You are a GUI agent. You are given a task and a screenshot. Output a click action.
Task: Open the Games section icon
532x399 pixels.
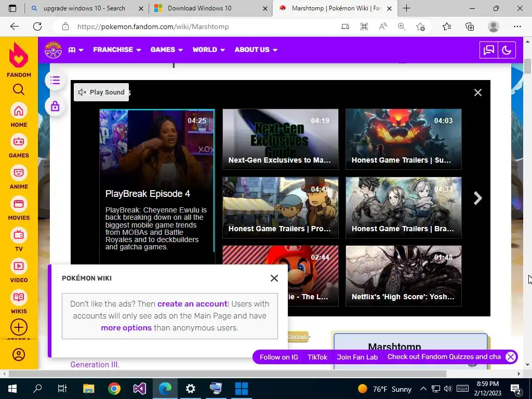click(x=19, y=141)
